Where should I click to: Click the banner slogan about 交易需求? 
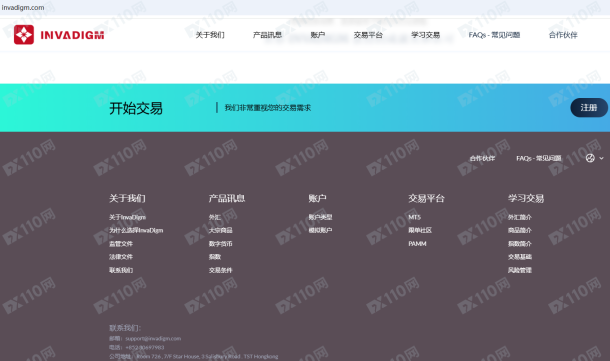(268, 108)
